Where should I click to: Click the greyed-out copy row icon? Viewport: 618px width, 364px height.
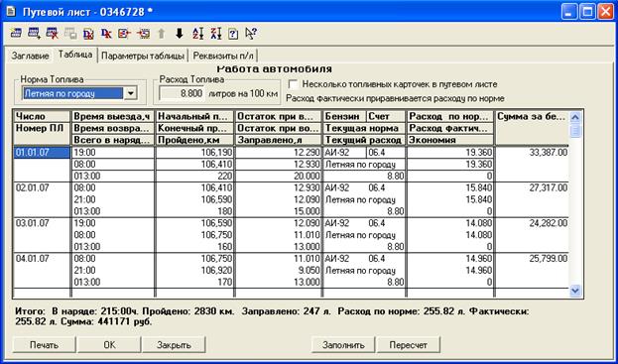70,34
